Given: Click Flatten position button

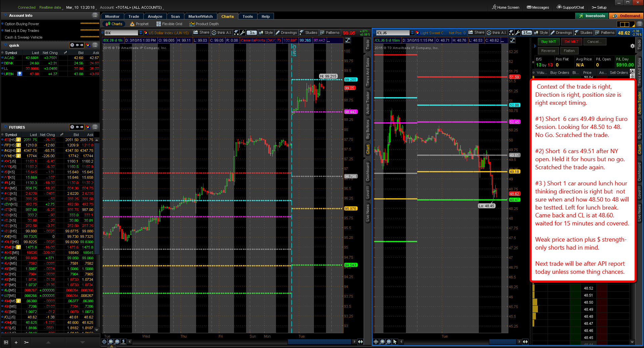Looking at the screenshot, I should (569, 51).
